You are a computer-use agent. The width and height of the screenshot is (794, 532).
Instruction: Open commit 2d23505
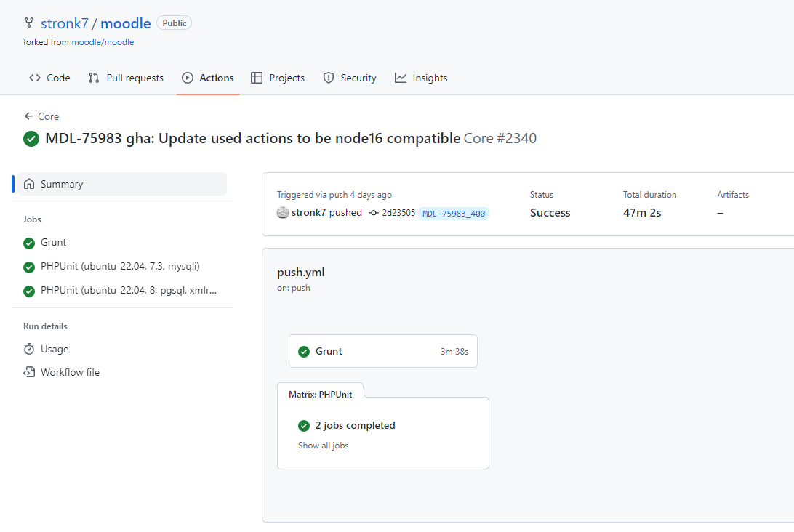(x=398, y=213)
